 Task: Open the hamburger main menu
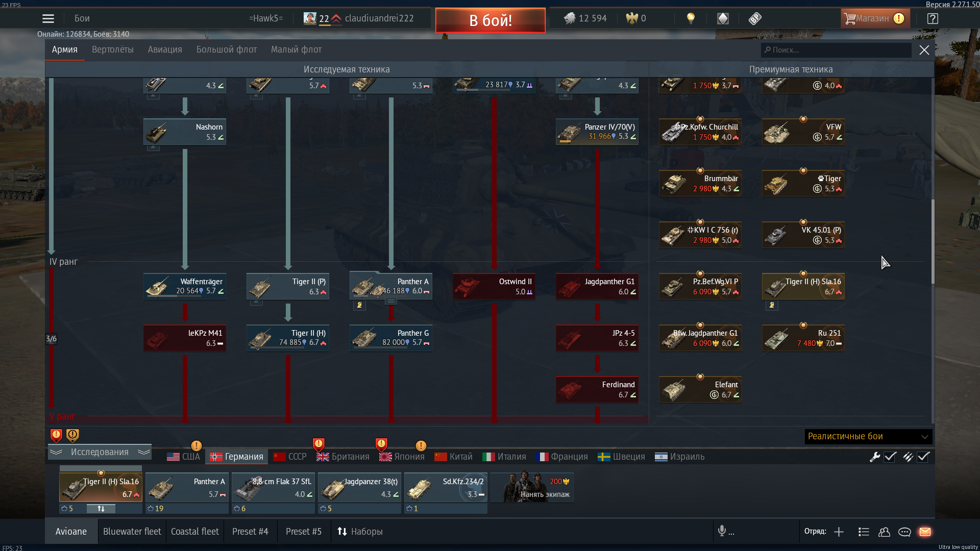48,19
